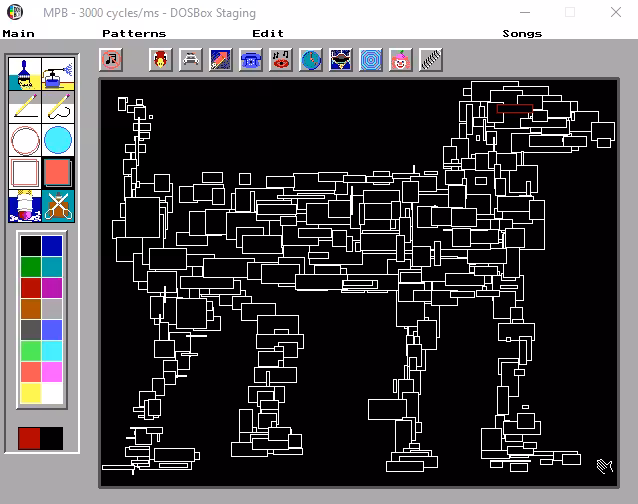Pick the periwinkle blue palette color
Screen dimensions: 638x504
[x=52, y=330]
